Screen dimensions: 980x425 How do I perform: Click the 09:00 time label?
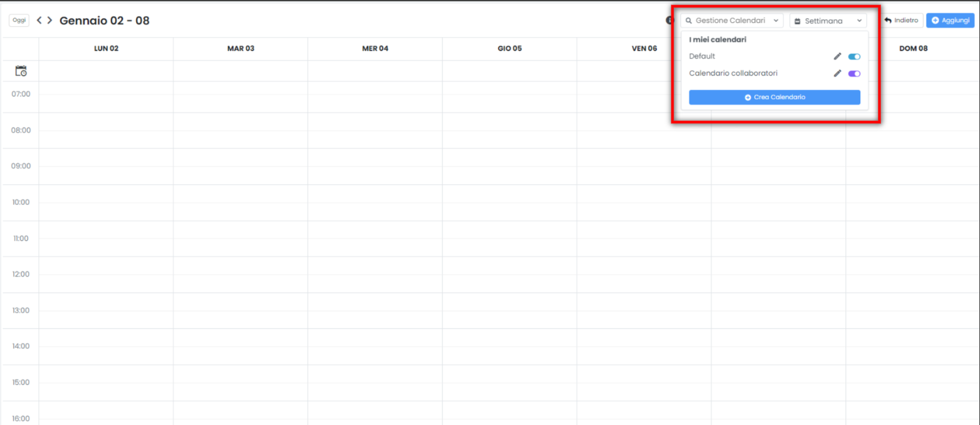coord(21,166)
